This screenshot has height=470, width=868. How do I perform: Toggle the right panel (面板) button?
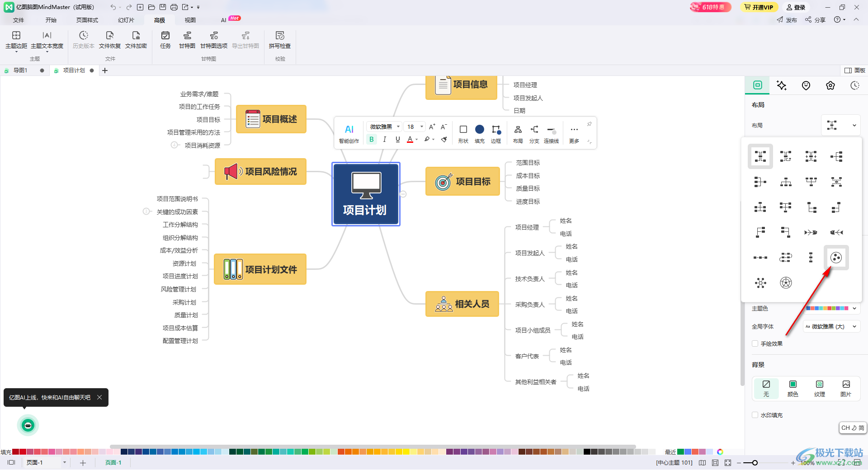point(855,70)
